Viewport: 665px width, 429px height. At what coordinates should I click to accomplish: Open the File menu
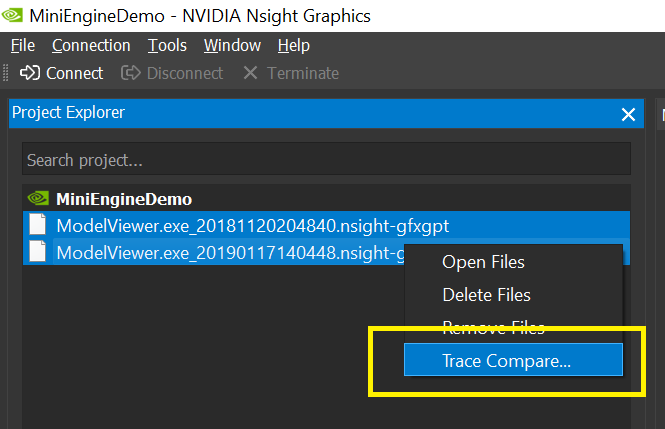(22, 45)
